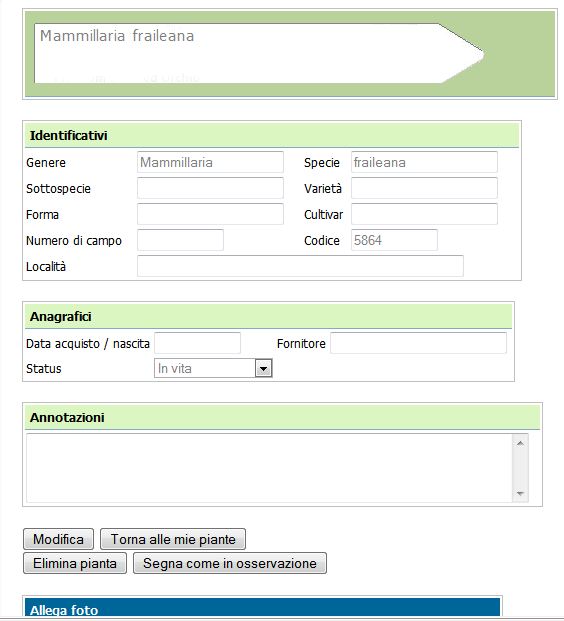Select the Cultivar input field
Screen dimensions: 564x621
(424, 214)
